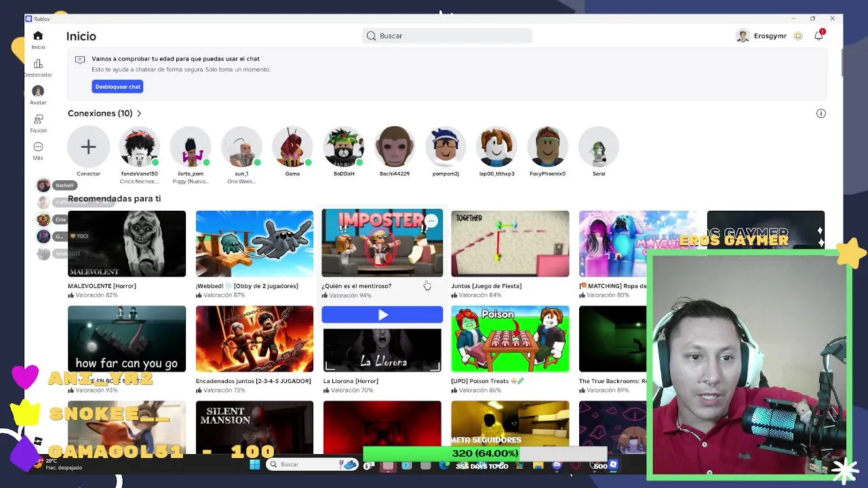Open the notifications bell icon
The width and height of the screenshot is (868, 488).
(x=818, y=36)
